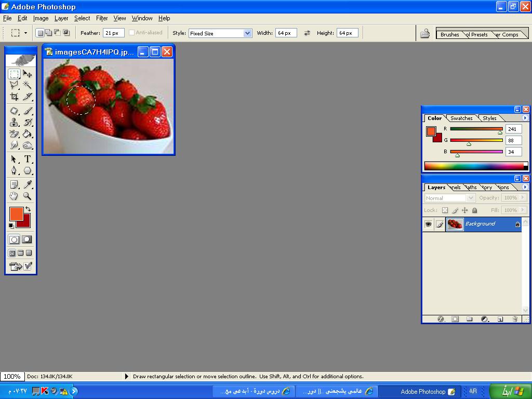The width and height of the screenshot is (532, 399).
Task: Click the Windows Start button
Action: pos(510,391)
